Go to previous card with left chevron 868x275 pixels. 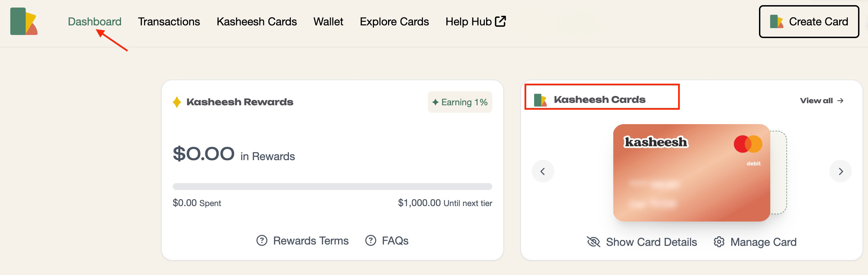pos(543,171)
